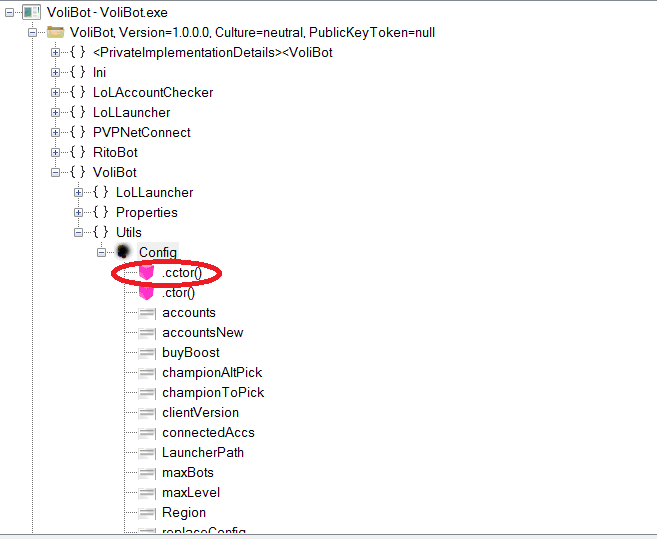This screenshot has width=657, height=539.
Task: Select the LauncherPath field
Action: 203,453
